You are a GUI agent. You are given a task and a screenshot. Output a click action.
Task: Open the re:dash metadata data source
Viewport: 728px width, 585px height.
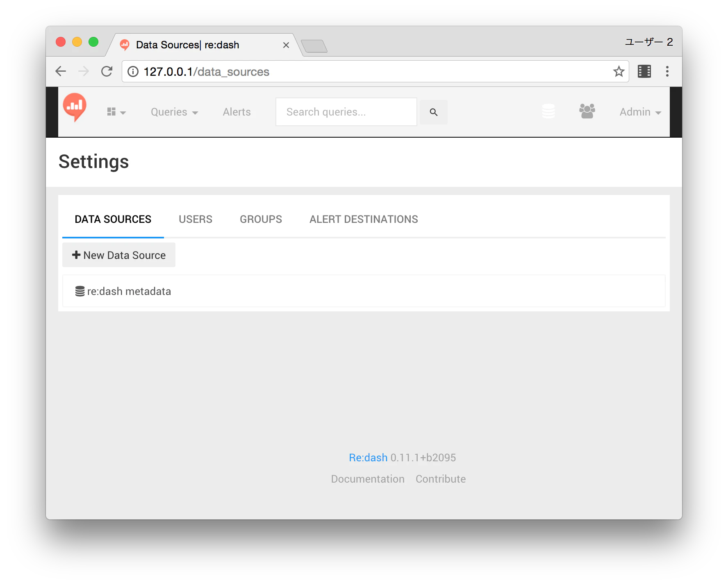point(364,291)
